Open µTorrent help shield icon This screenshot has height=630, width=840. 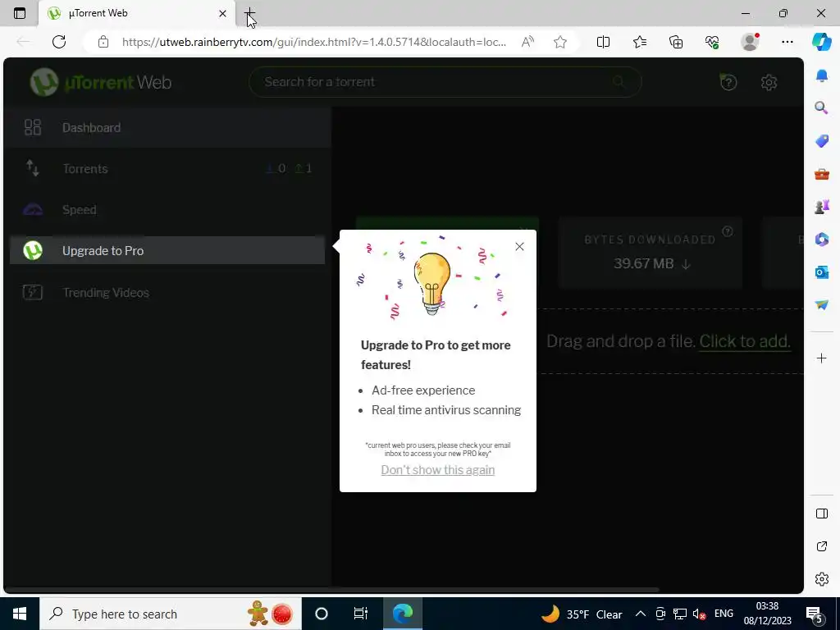click(x=728, y=82)
